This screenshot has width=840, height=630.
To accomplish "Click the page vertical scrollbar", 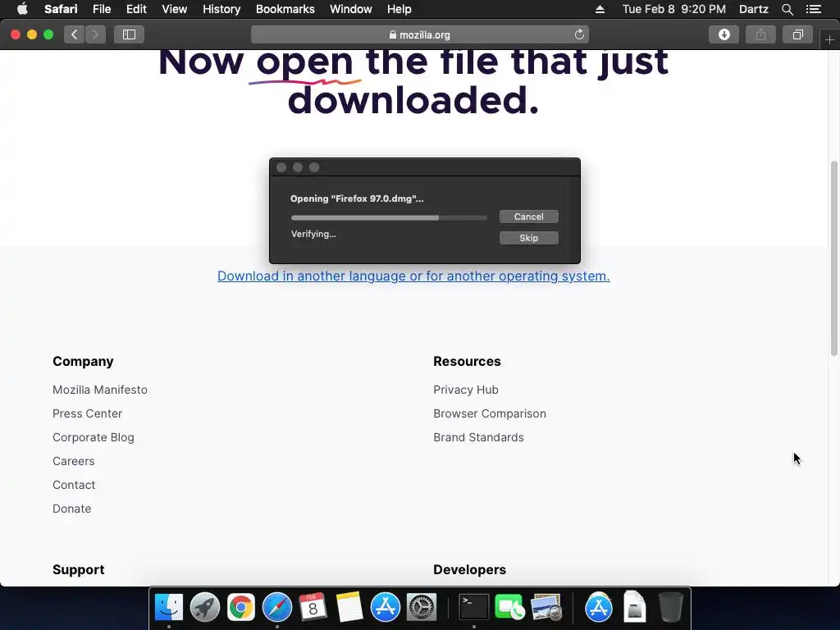I will pyautogui.click(x=833, y=258).
